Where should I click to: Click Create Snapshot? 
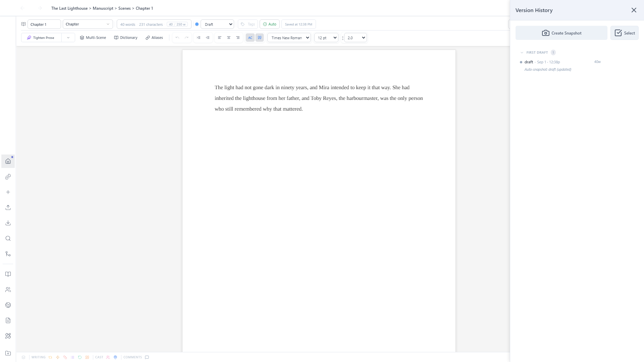pyautogui.click(x=561, y=33)
